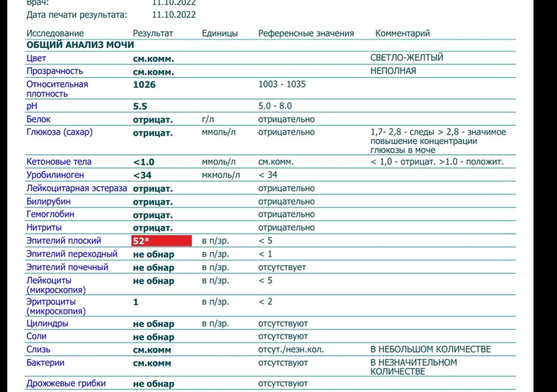
Task: Click the 'В НЕЗНАЧИТЕЛЬНОМ КОЛИЧЕСТВЕ' comment for Бактерии
Action: tap(414, 367)
